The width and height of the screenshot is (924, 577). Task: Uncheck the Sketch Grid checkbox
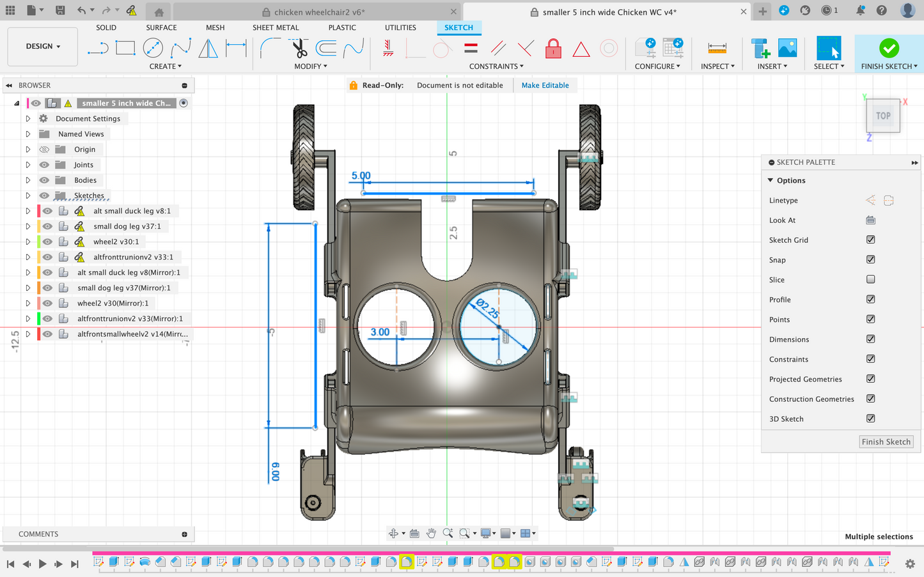[870, 240]
